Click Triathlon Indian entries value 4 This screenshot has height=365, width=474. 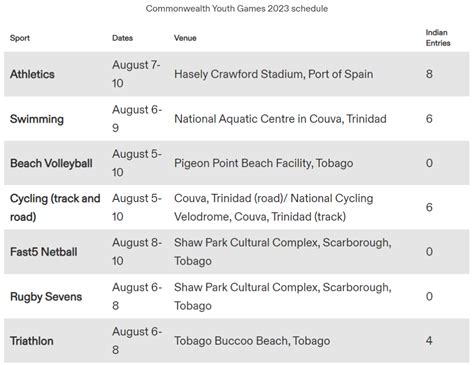[429, 341]
